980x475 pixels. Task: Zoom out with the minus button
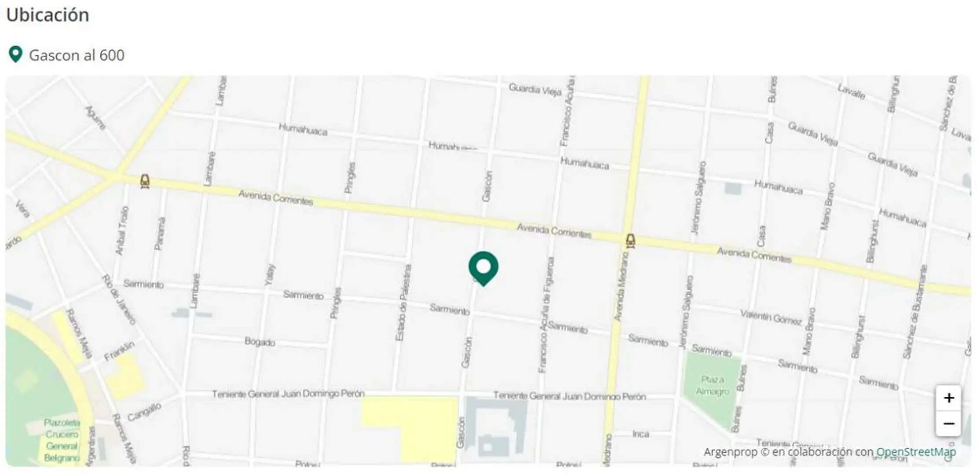tap(948, 424)
